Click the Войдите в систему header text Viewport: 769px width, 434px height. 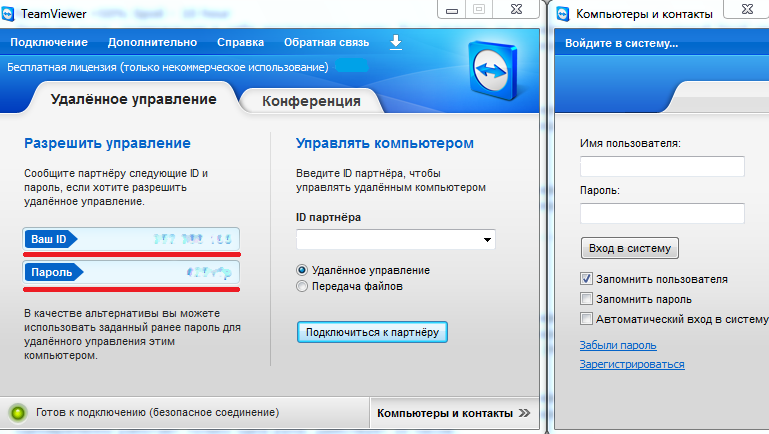(621, 43)
